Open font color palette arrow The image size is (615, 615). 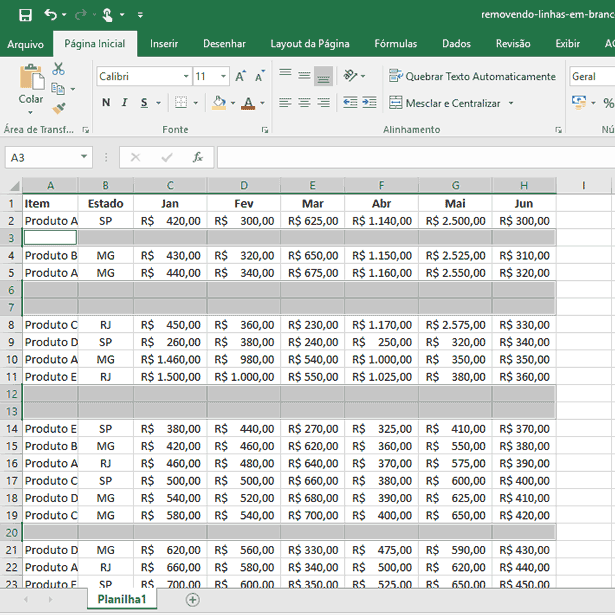click(x=262, y=103)
